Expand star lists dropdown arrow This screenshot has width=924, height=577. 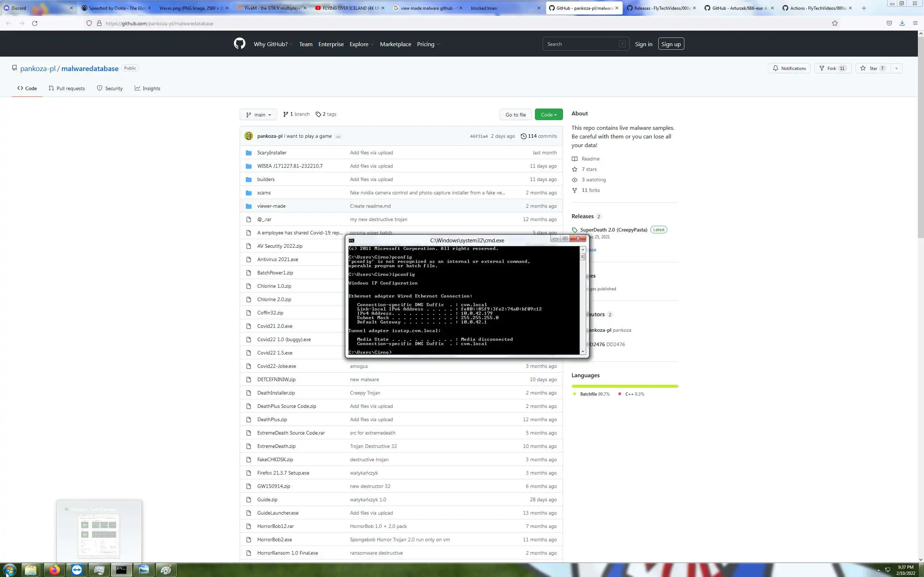(x=896, y=68)
